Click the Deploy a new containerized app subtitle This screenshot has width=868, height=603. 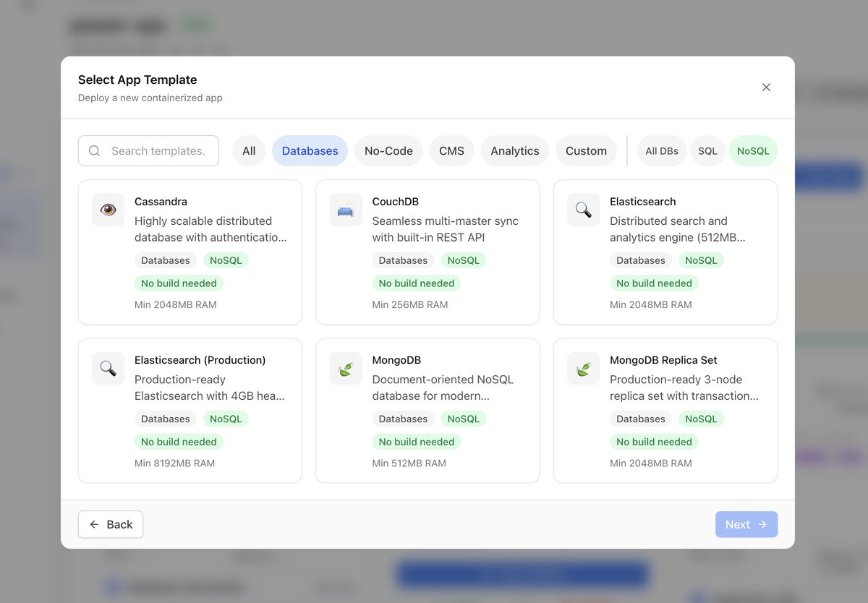(x=150, y=98)
